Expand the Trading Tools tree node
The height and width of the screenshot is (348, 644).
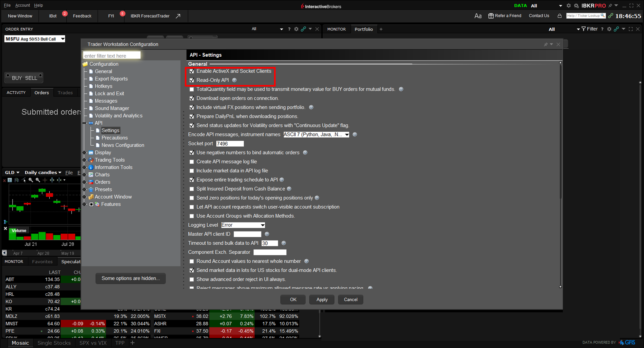pos(84,160)
